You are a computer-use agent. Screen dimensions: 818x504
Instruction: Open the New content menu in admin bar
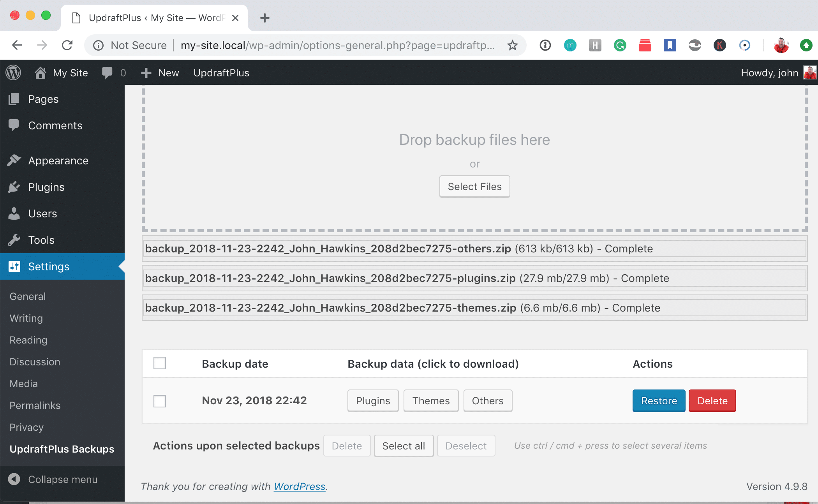click(160, 73)
